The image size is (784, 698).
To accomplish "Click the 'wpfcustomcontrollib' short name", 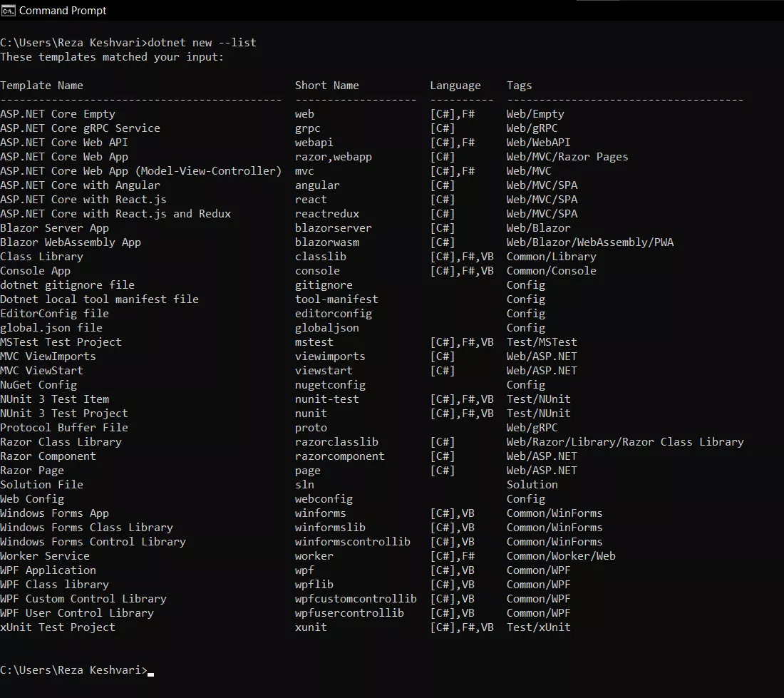I will coord(356,598).
